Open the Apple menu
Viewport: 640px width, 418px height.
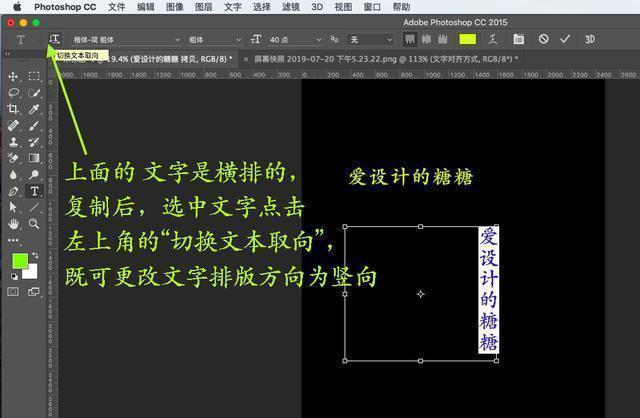click(x=17, y=7)
